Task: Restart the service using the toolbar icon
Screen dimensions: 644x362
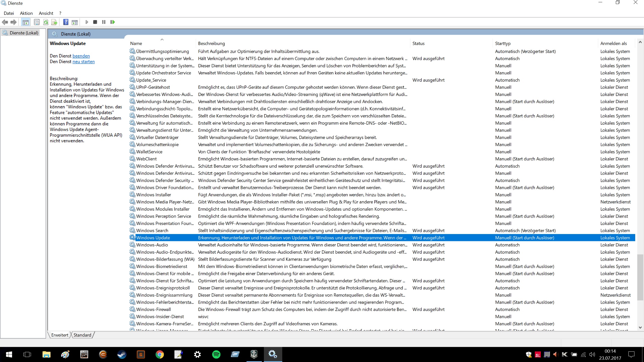Action: point(112,22)
